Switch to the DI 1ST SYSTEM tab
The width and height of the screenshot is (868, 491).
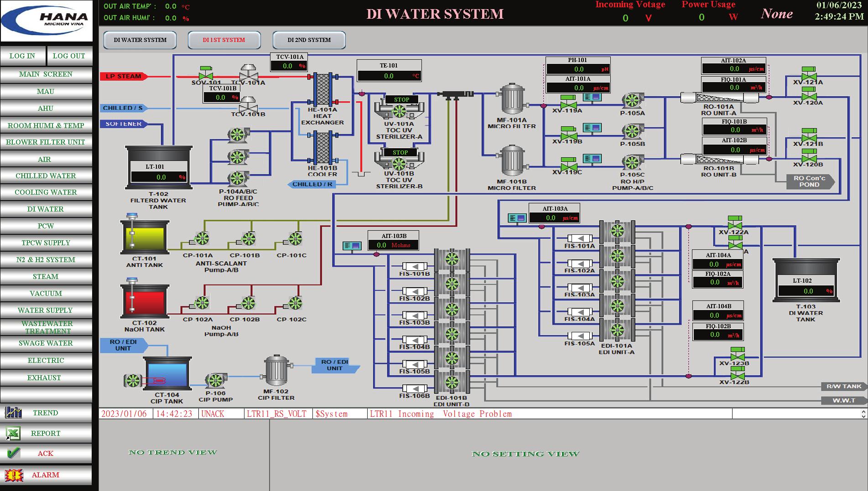point(224,40)
